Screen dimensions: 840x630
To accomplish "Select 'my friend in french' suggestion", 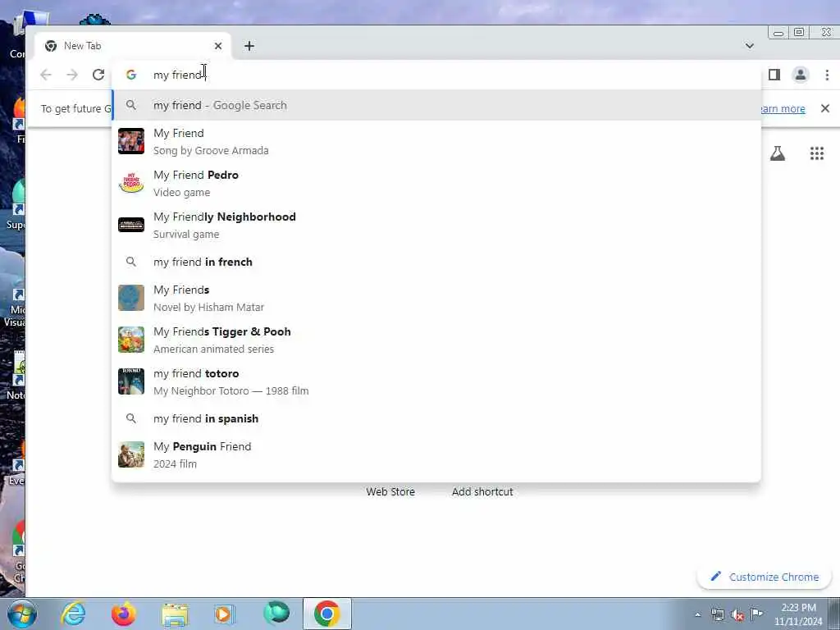I will (436, 262).
